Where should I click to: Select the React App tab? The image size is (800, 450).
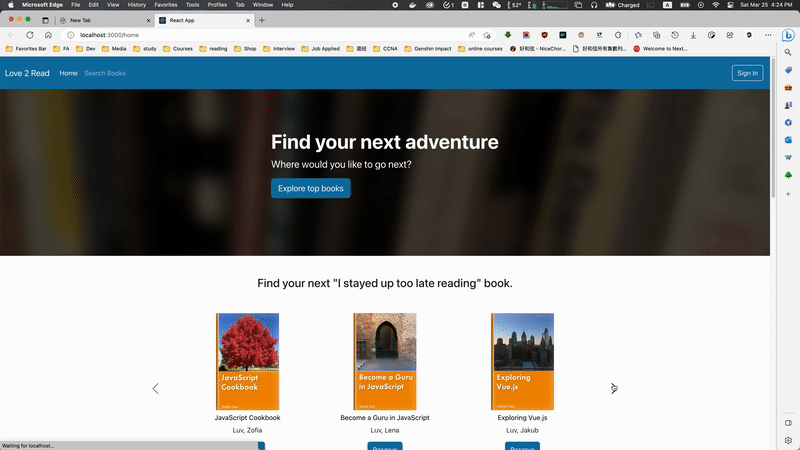[x=204, y=20]
